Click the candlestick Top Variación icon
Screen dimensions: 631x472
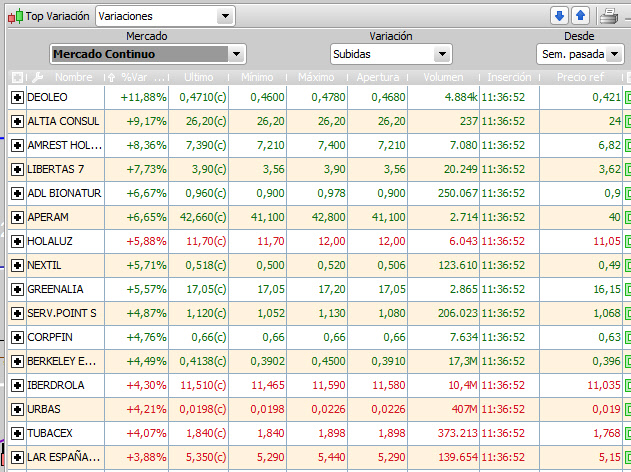click(16, 16)
